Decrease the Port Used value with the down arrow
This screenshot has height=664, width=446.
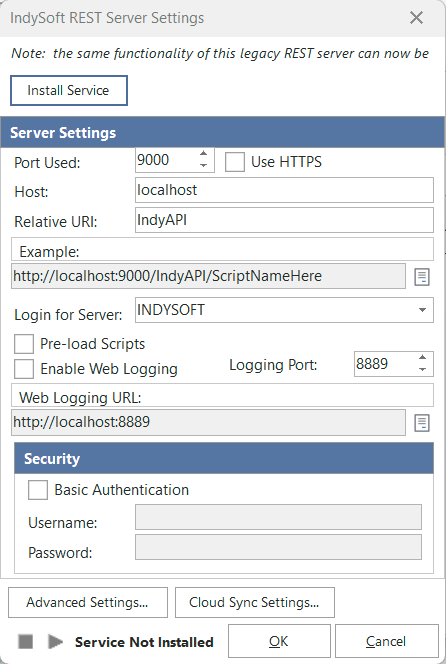(204, 166)
